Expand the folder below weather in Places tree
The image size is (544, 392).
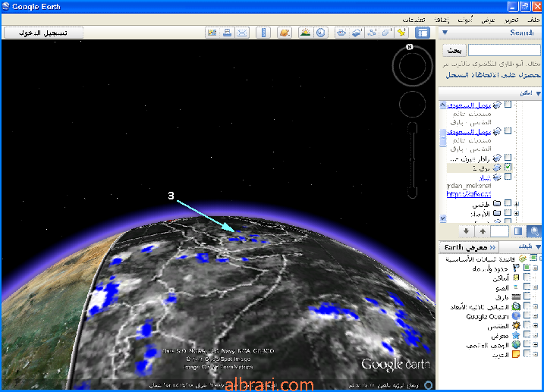coord(517,213)
